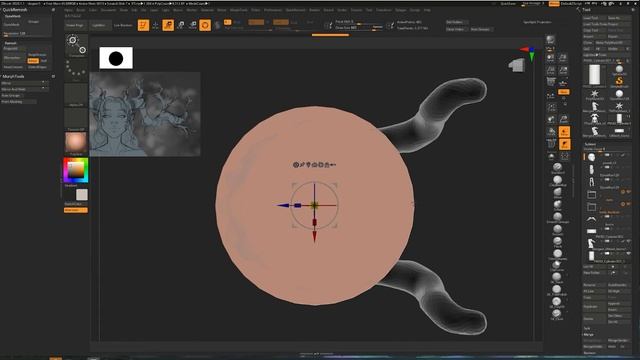Toggle the orange Local symmetry button

click(x=564, y=92)
